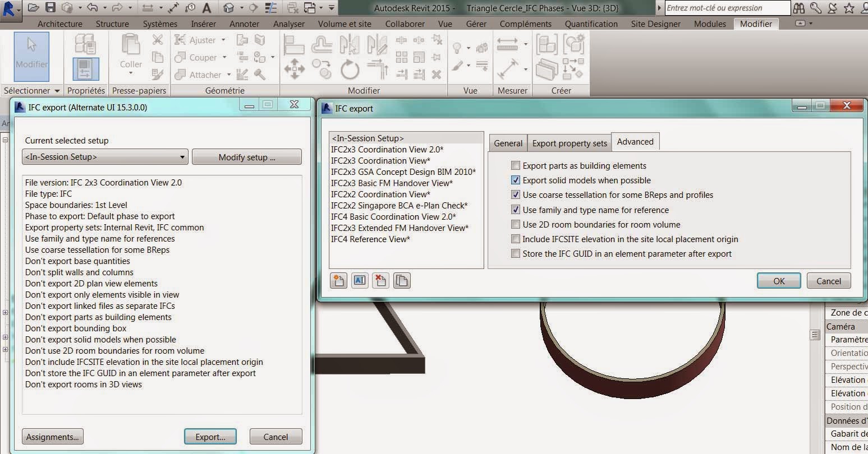This screenshot has width=868, height=454.
Task: Open the default 3D view house icon
Action: pyautogui.click(x=228, y=8)
